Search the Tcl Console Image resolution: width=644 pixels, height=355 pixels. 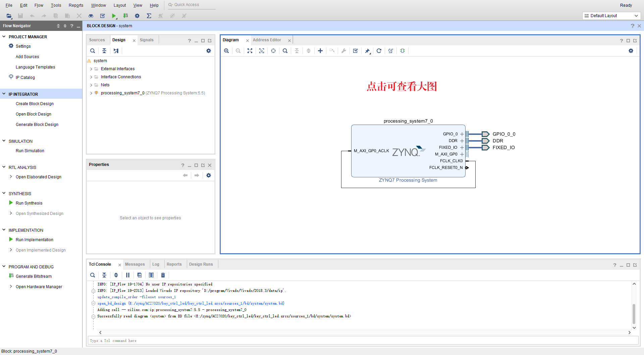point(93,275)
